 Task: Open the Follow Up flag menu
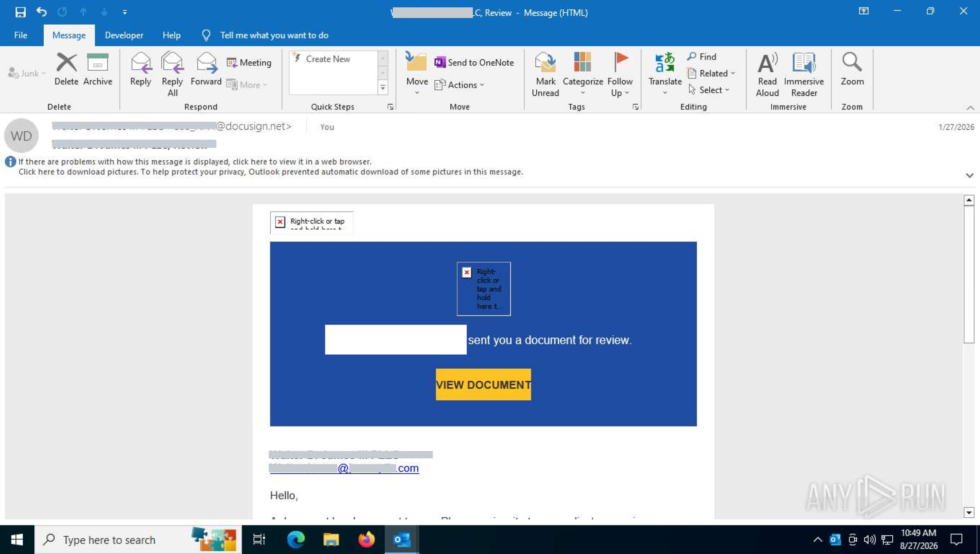pyautogui.click(x=620, y=74)
